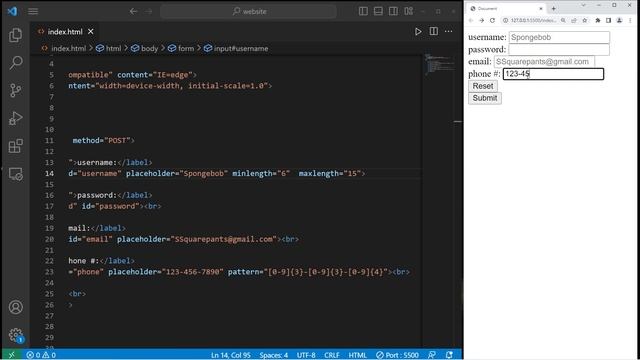Viewport: 640px width, 360px height.
Task: Change indentation via Spaces: 4
Action: tap(273, 355)
